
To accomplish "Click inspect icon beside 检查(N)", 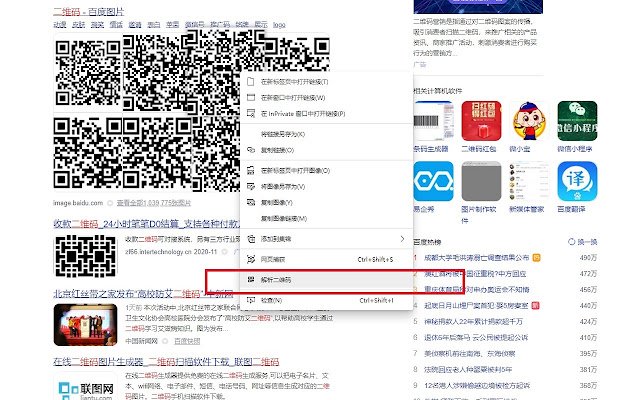I will 251,300.
